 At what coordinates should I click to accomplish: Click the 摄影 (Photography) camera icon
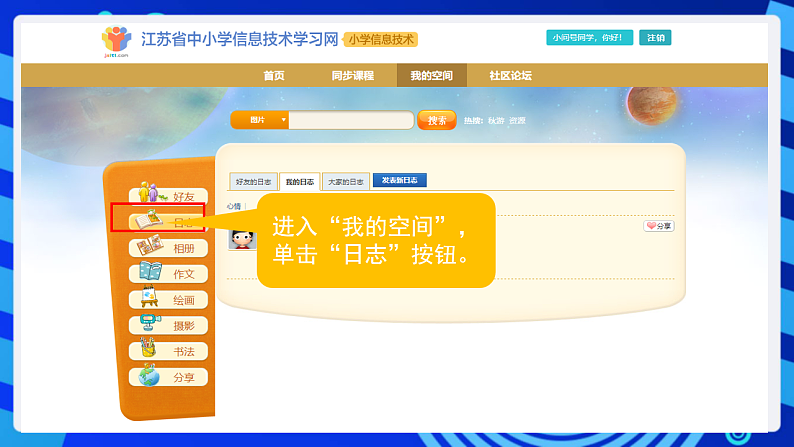[x=150, y=324]
